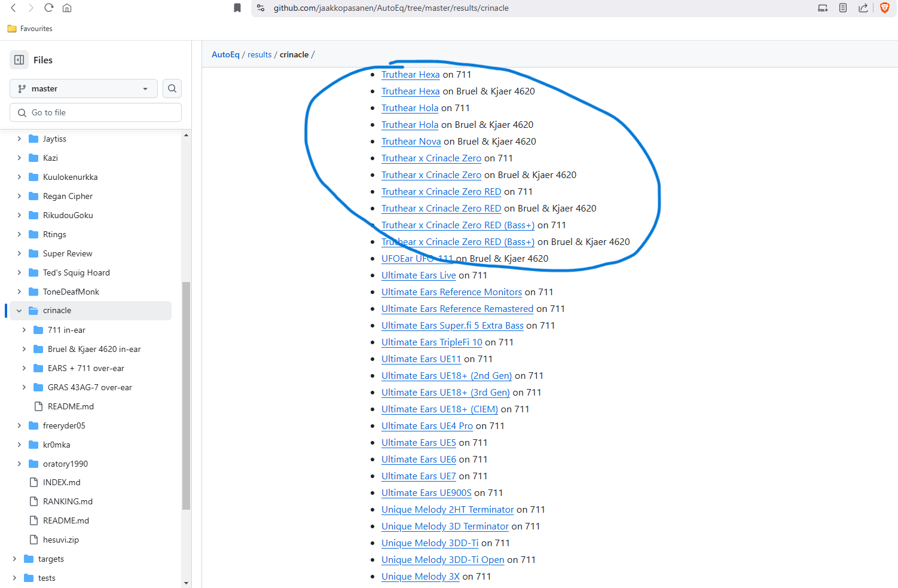Focus the Go to file field

click(x=96, y=112)
